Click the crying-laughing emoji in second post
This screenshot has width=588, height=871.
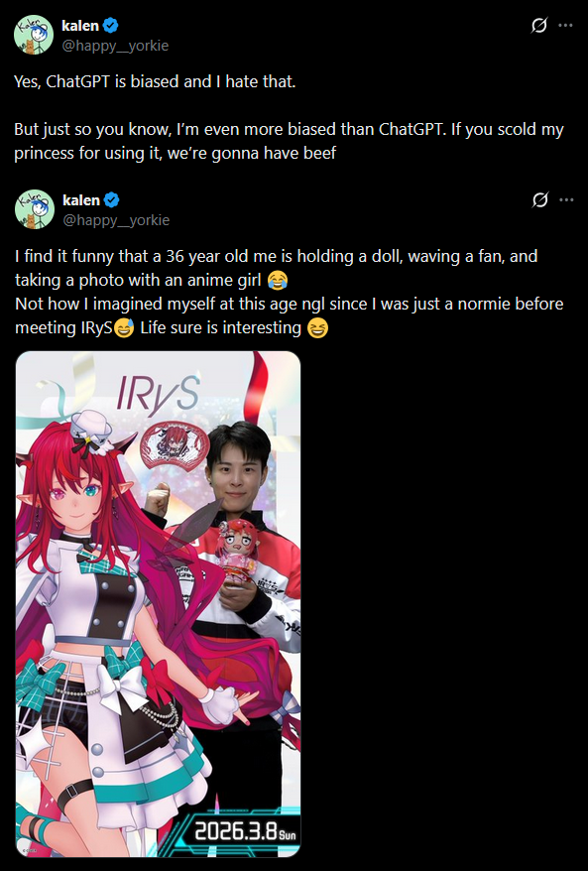277,280
